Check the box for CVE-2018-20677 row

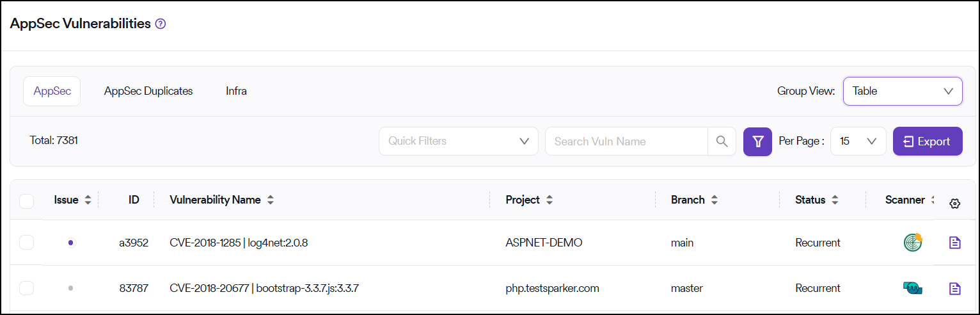tap(26, 288)
